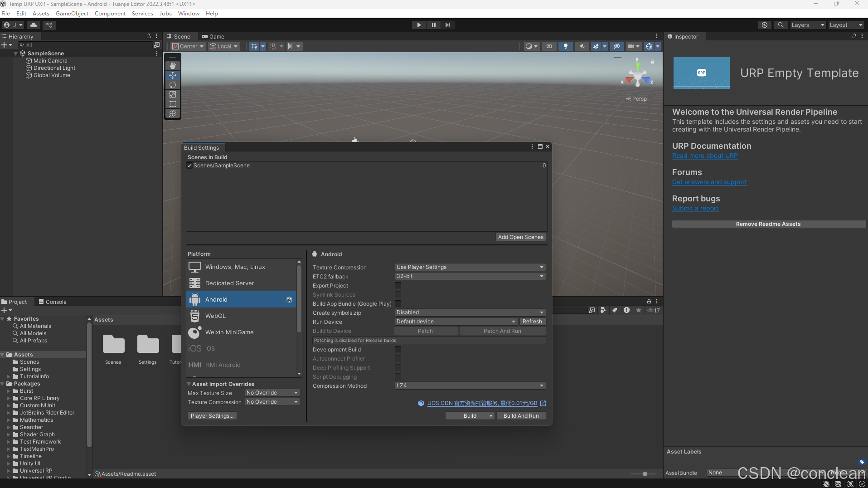Viewport: 868px width, 488px height.
Task: Click Remove Readme Assets button
Action: (x=768, y=224)
